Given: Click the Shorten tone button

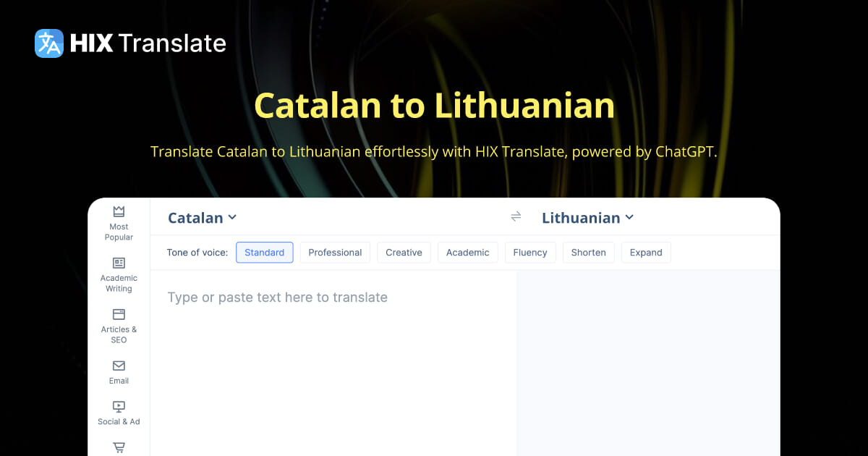Looking at the screenshot, I should 588,252.
